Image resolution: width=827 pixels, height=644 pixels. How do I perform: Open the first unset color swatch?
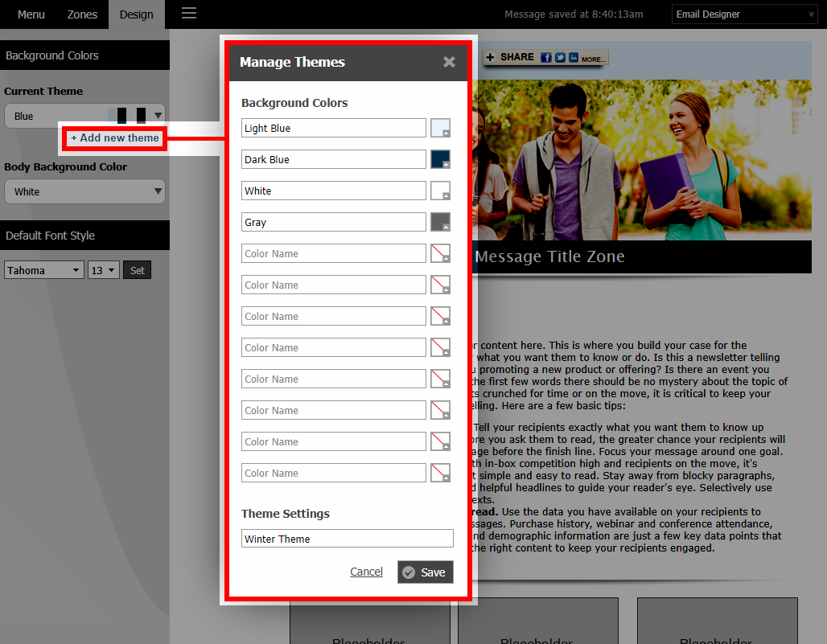(440, 253)
